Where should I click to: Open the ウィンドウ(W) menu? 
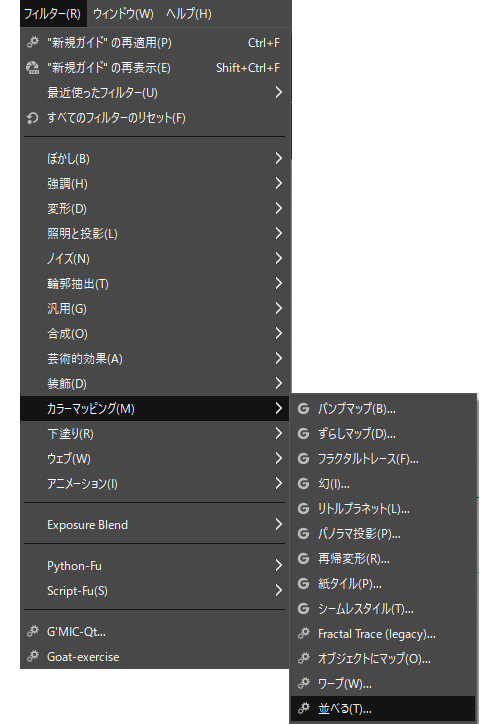[x=123, y=13]
